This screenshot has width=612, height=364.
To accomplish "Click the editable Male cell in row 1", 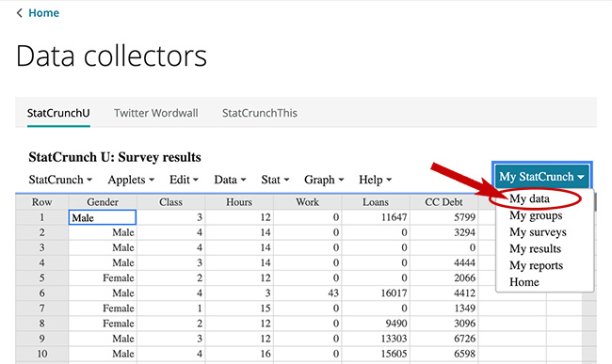I will click(103, 217).
